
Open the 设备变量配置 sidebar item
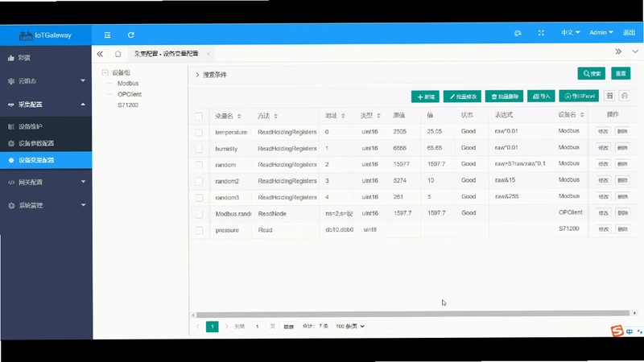(x=46, y=160)
